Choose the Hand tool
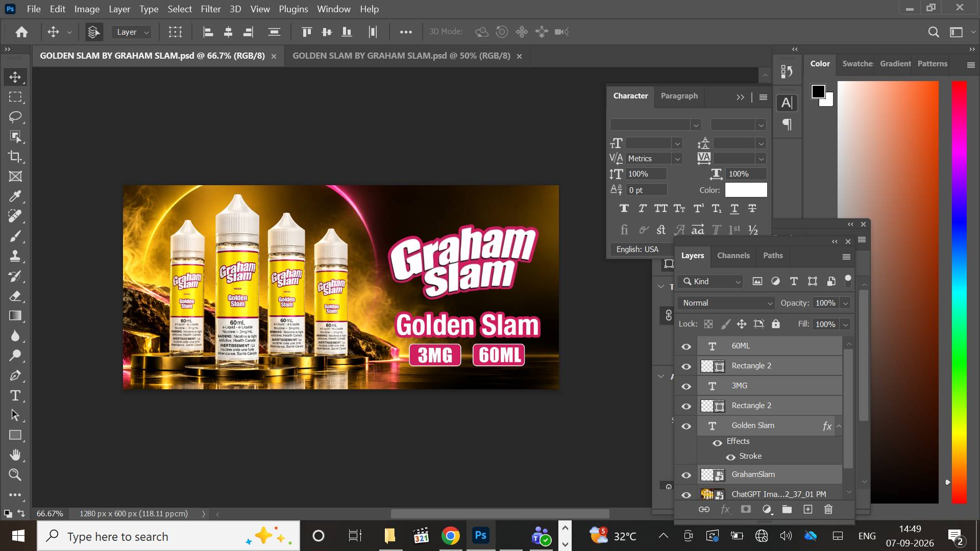 [x=15, y=455]
